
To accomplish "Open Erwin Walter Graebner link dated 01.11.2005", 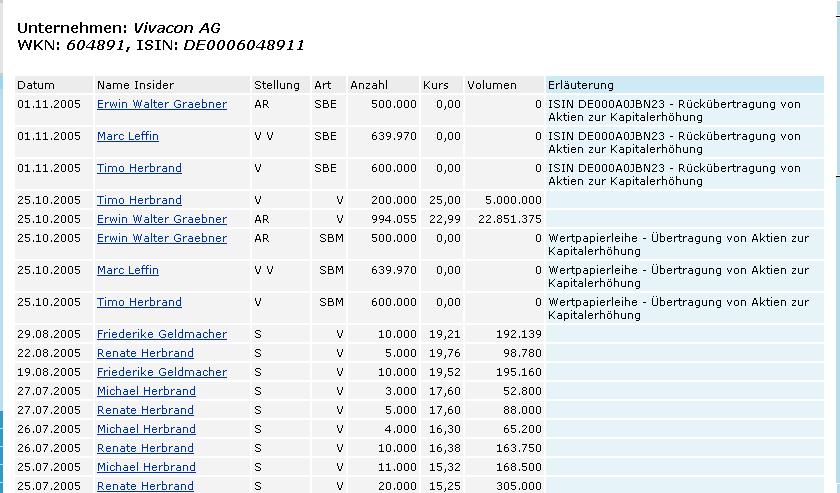I will 162,104.
